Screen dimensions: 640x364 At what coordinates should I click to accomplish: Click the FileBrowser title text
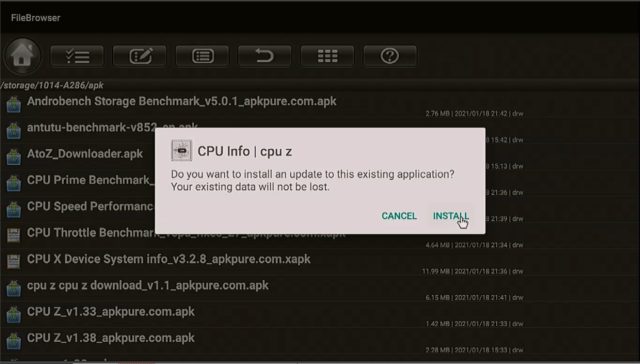(x=36, y=18)
